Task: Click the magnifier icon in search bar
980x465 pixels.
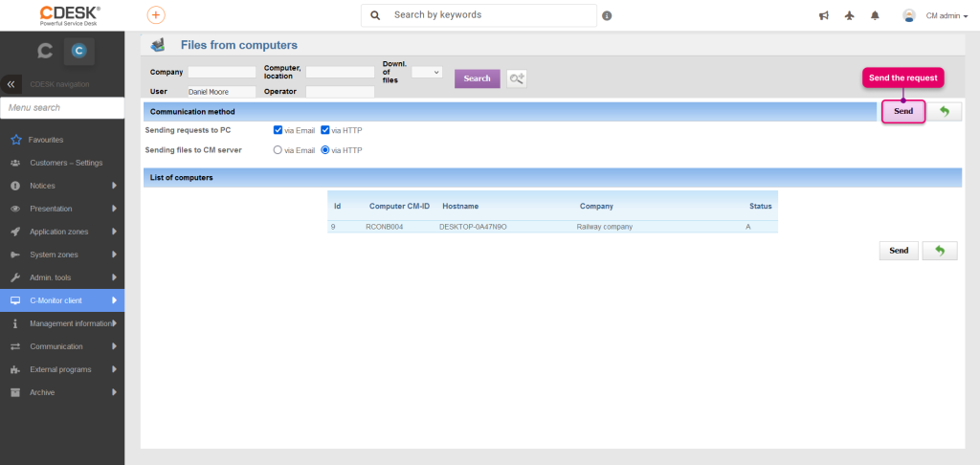Action: pos(375,15)
